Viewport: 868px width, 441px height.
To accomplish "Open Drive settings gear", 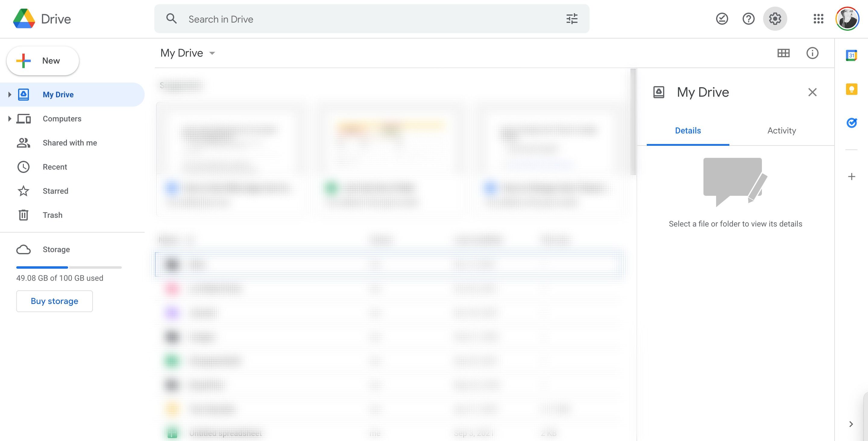I will [x=775, y=19].
